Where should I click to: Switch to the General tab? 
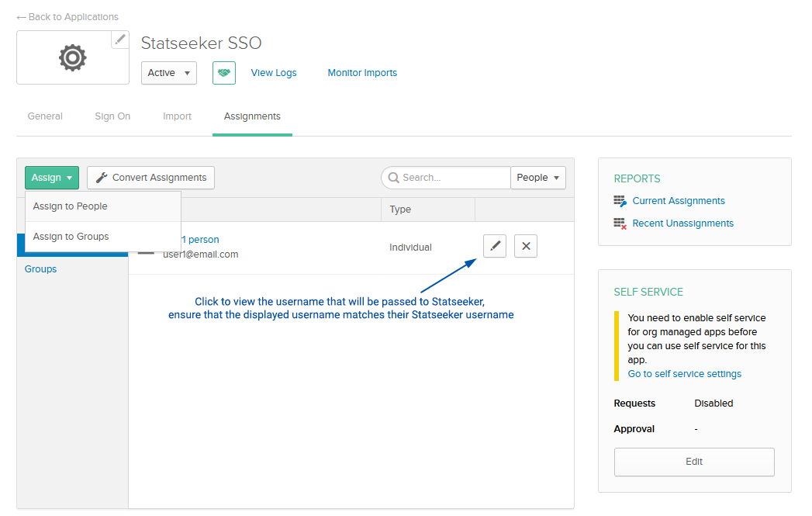[45, 116]
